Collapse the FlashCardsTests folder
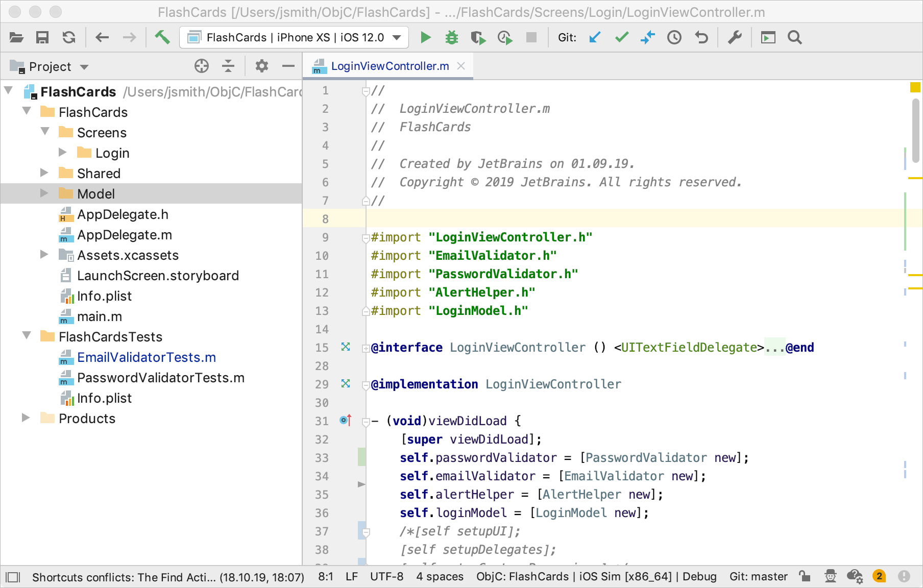Screen dimensions: 923x588 click(27, 336)
